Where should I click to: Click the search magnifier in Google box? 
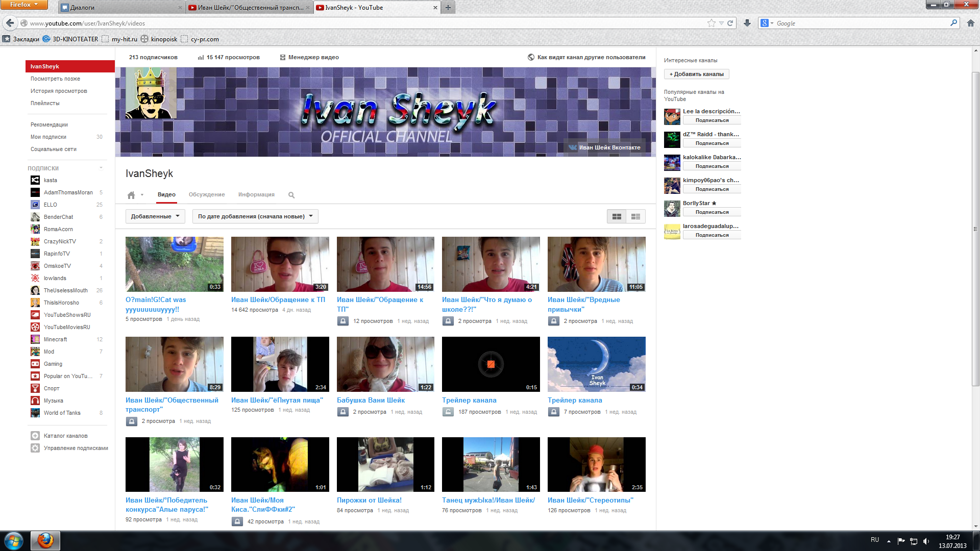953,23
